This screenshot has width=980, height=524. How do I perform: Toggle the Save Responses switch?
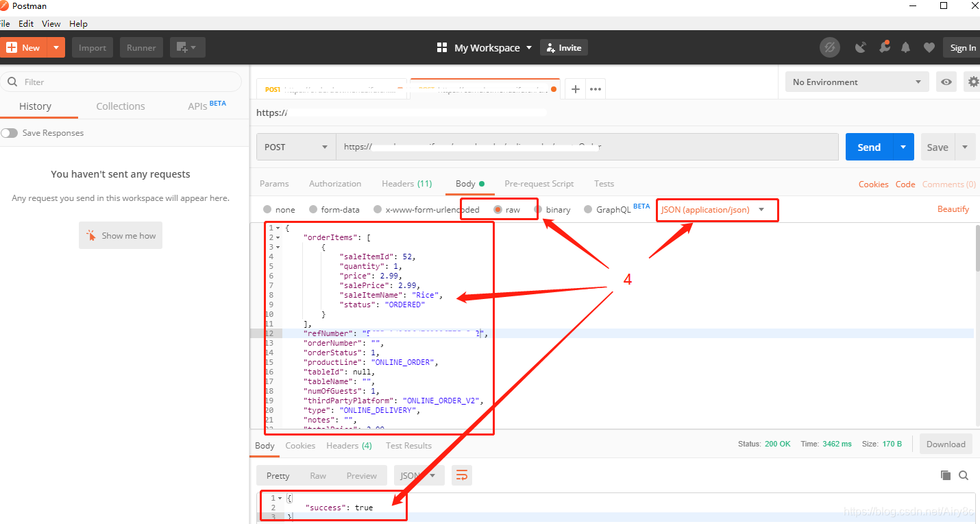tap(9, 133)
